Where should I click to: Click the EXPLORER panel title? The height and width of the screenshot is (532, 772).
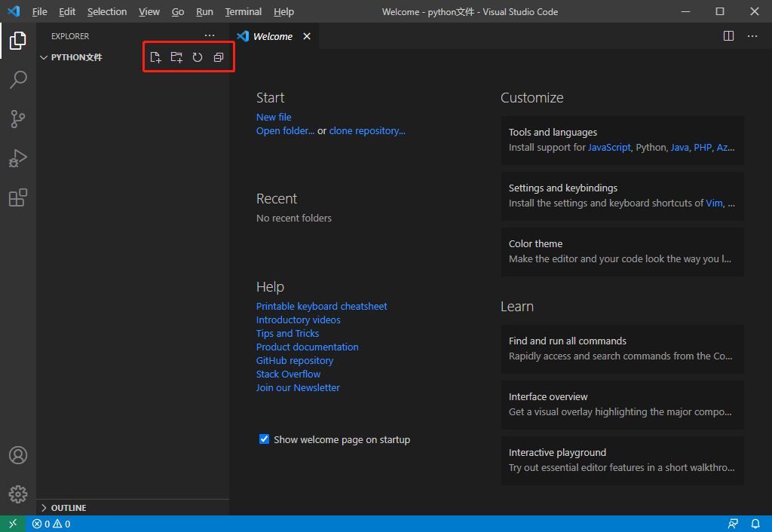pos(70,36)
